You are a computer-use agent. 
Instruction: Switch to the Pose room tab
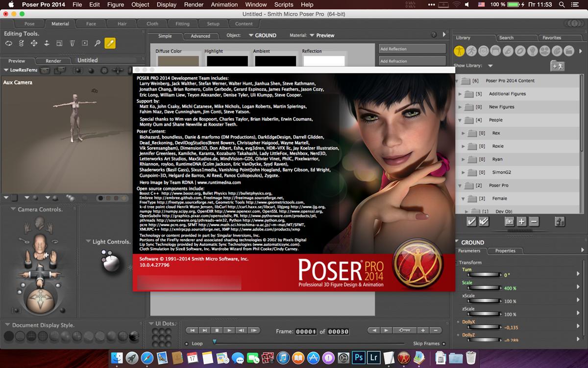click(x=29, y=24)
